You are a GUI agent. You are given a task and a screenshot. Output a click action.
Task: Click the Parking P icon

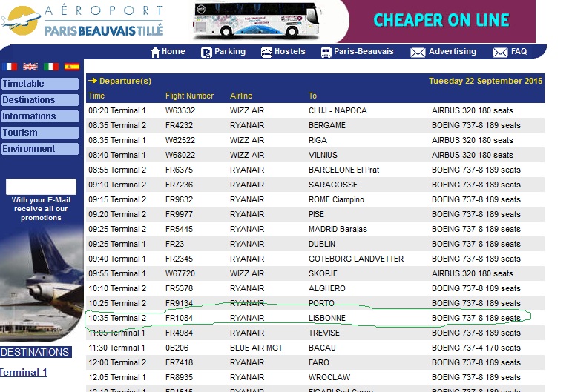pos(206,52)
